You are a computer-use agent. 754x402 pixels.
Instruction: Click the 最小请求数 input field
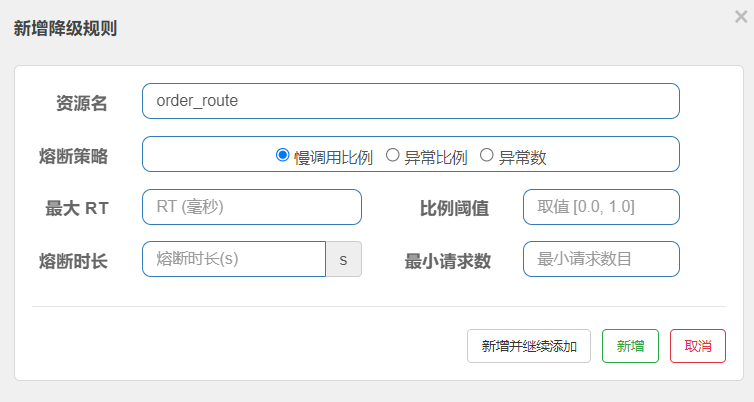(600, 259)
